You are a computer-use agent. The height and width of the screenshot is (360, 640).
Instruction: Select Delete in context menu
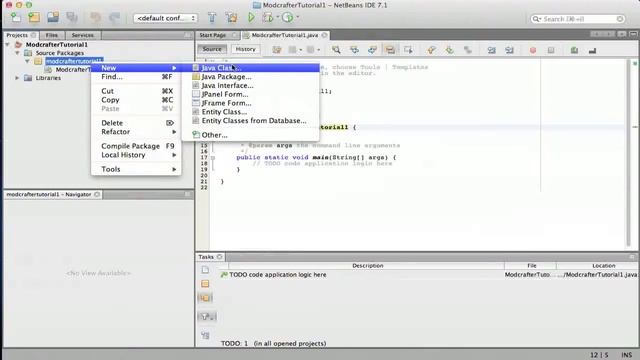(136, 123)
